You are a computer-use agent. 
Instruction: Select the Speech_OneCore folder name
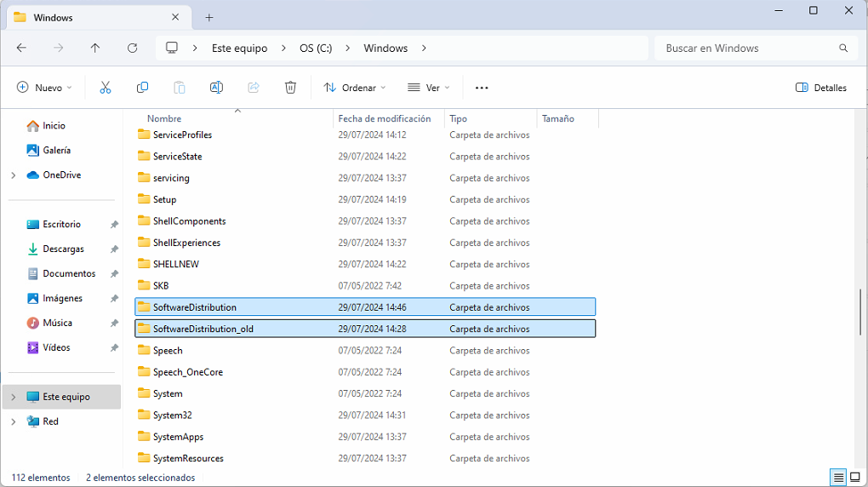[x=188, y=372]
